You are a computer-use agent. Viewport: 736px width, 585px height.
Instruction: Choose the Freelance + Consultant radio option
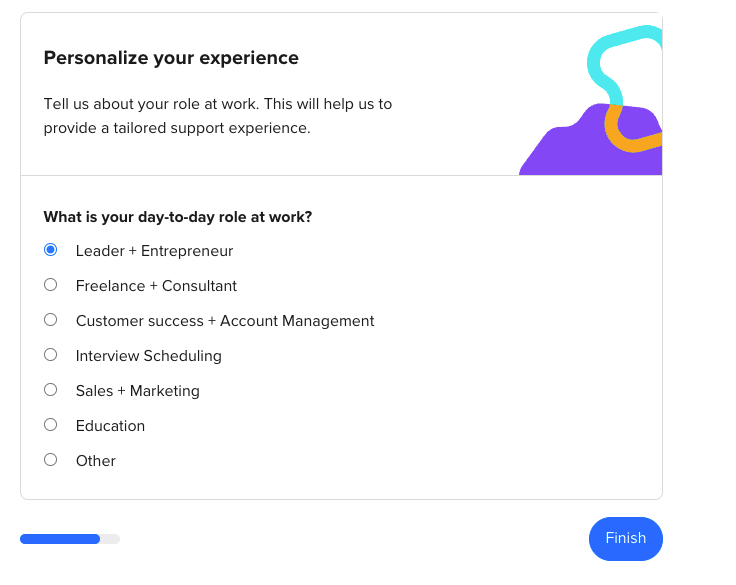point(50,285)
